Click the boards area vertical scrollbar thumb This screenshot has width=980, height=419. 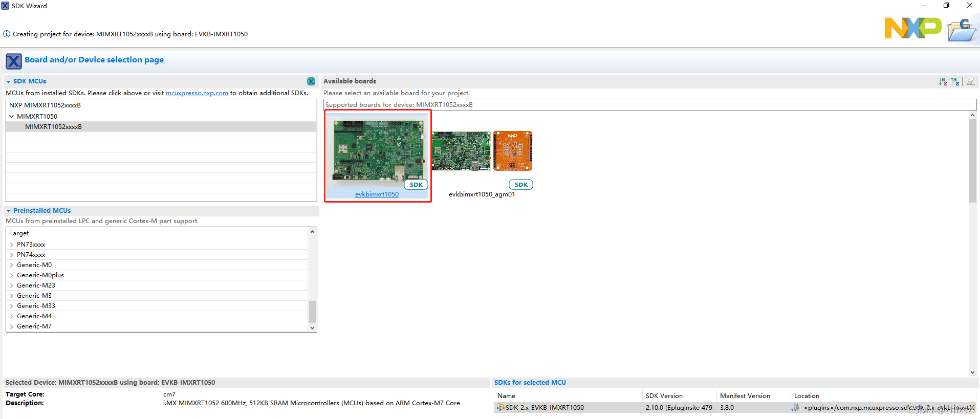(x=972, y=161)
